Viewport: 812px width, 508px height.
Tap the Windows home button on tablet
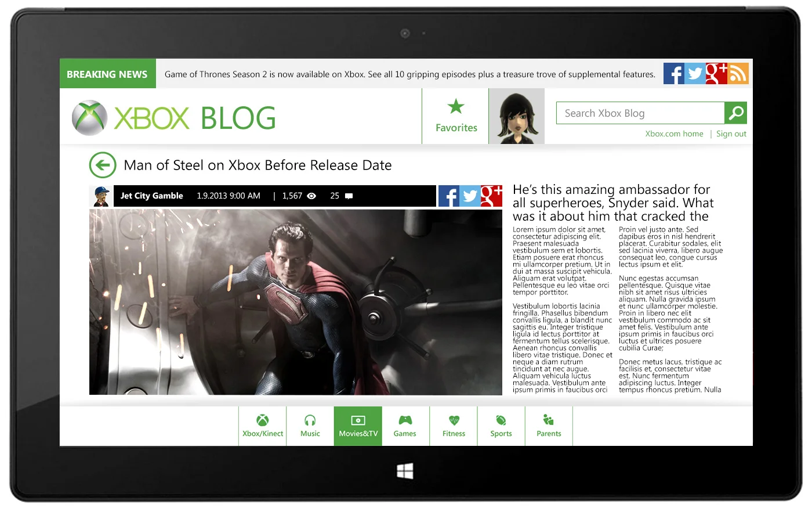pyautogui.click(x=405, y=471)
